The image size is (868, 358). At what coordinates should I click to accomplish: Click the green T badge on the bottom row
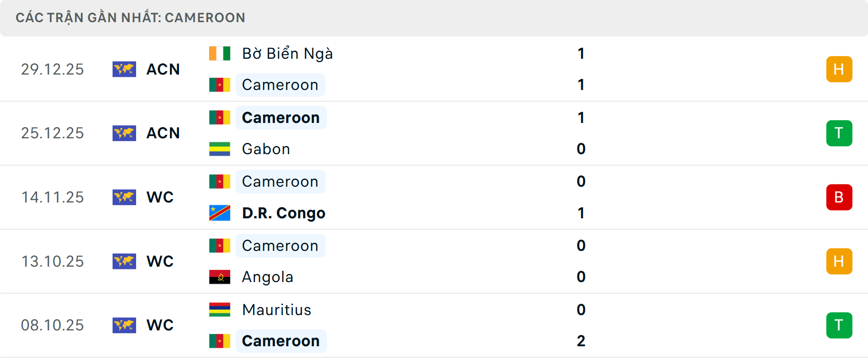click(839, 325)
